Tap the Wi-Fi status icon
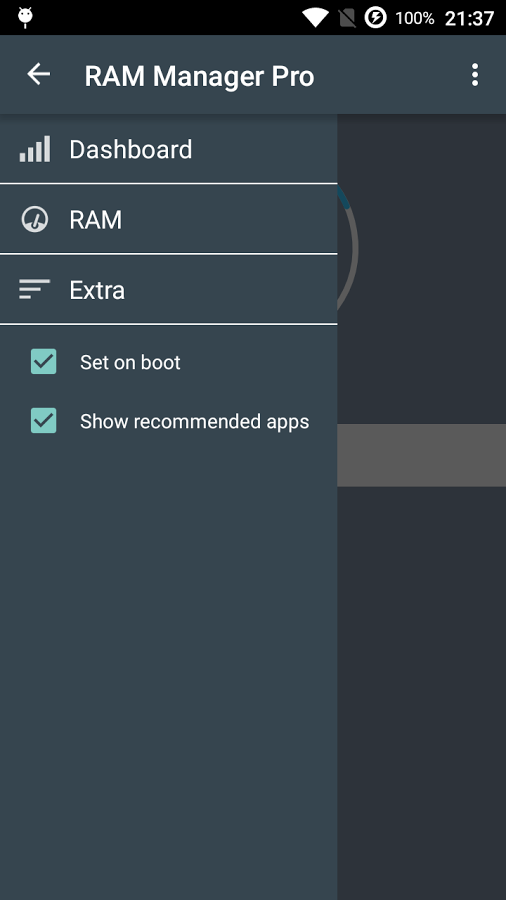The width and height of the screenshot is (506, 900). (x=315, y=18)
